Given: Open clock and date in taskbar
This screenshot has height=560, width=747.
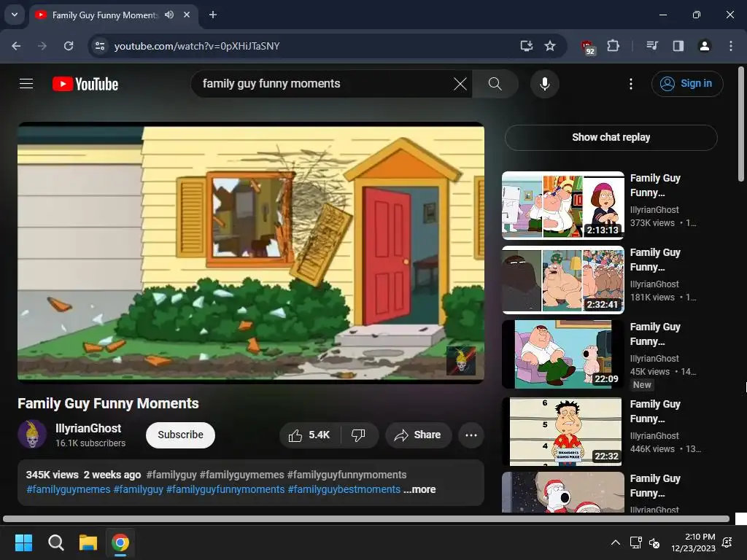Looking at the screenshot, I should coord(693,542).
